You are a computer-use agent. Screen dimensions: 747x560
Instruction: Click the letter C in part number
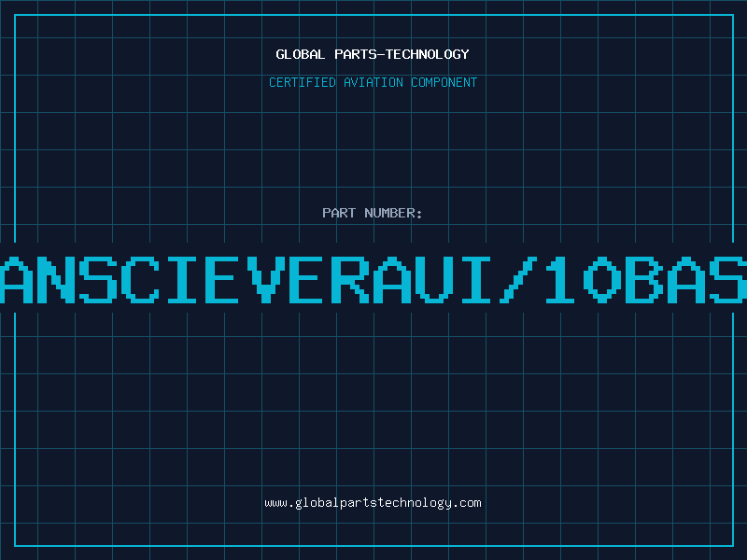click(140, 279)
